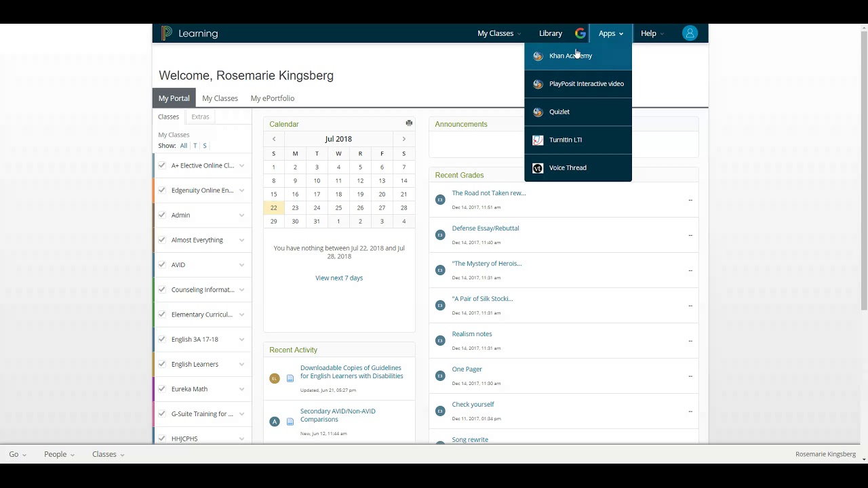This screenshot has height=488, width=868.
Task: Print the calendar using printer icon
Action: click(x=409, y=123)
